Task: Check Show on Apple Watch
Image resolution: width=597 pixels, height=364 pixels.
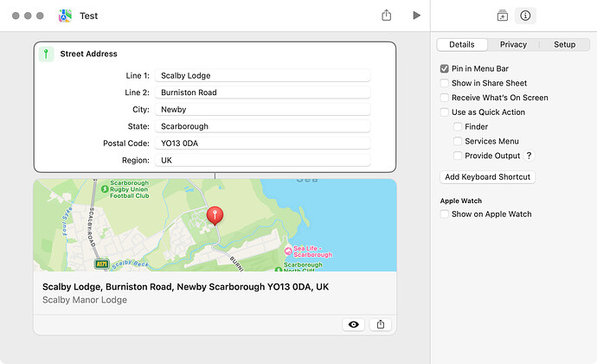Action: [444, 214]
